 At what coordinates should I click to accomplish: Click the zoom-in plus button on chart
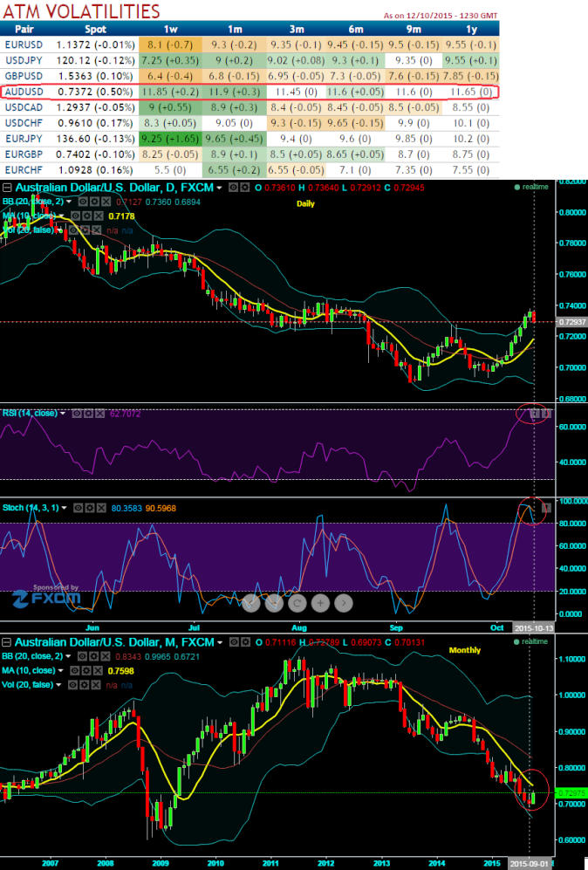320,602
